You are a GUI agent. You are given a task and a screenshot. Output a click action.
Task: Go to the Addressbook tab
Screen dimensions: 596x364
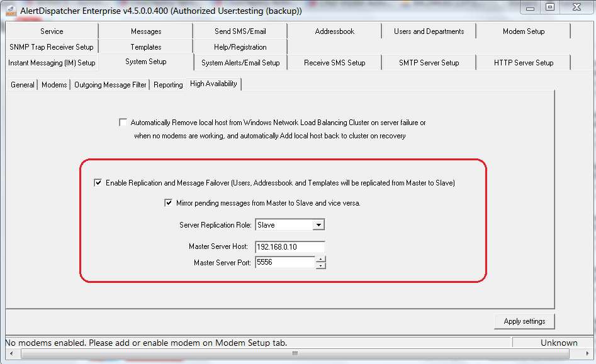pyautogui.click(x=334, y=31)
